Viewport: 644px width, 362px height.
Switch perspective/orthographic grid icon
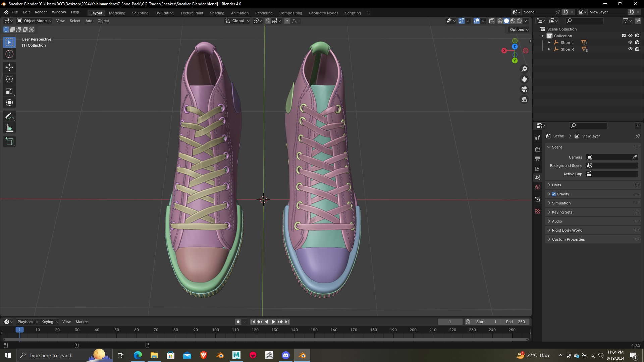tap(524, 100)
